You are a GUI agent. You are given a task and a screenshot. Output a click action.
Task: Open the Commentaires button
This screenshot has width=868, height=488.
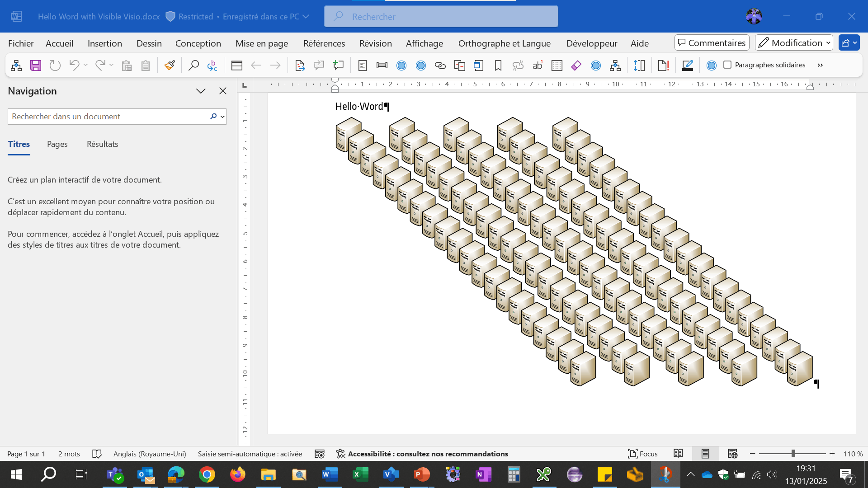pyautogui.click(x=712, y=43)
